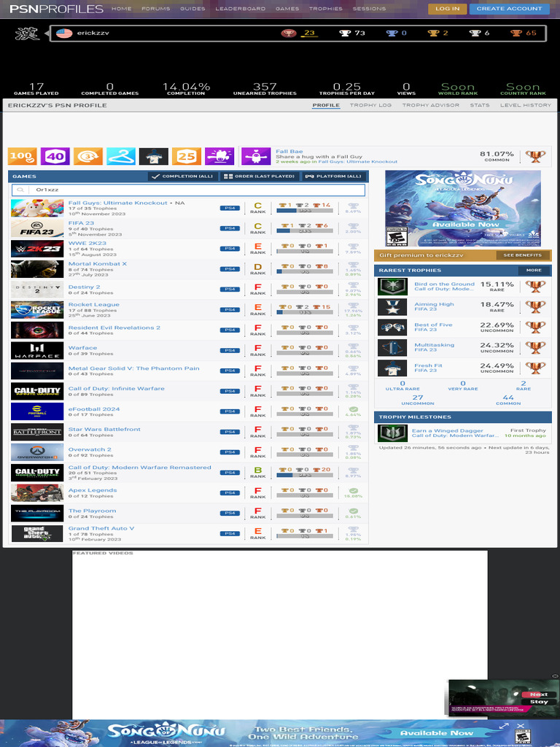Open the orange 25 milestone badge

[x=187, y=156]
